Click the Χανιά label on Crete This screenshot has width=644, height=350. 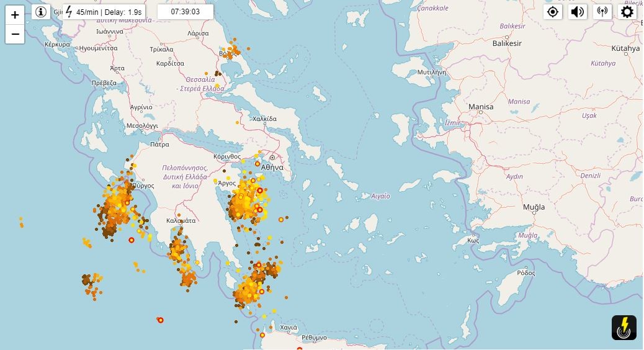(288, 328)
